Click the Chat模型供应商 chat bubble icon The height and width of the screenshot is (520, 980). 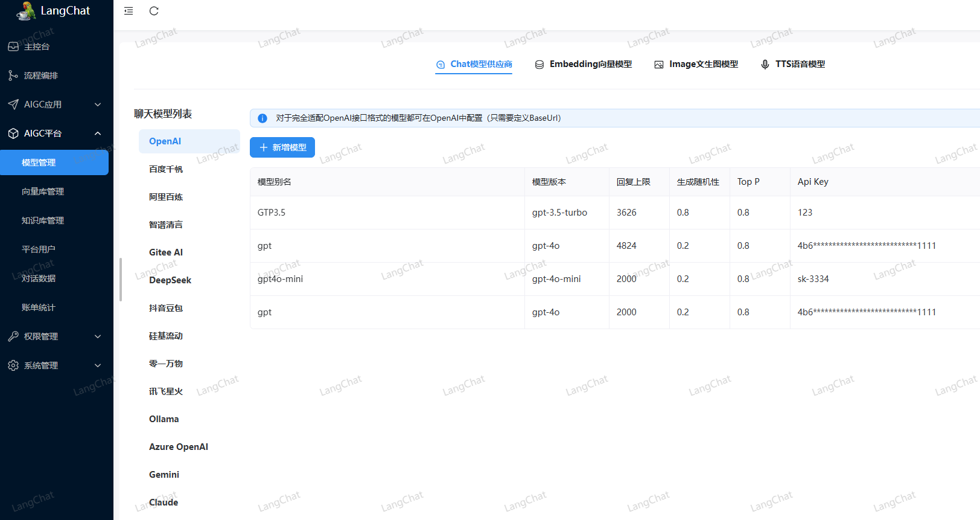pyautogui.click(x=441, y=65)
